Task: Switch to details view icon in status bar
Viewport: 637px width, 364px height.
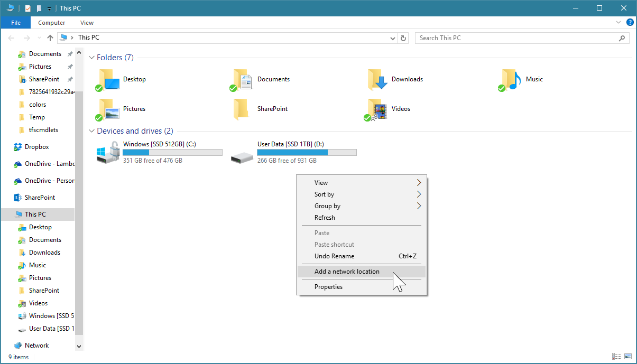Action: [616, 357]
